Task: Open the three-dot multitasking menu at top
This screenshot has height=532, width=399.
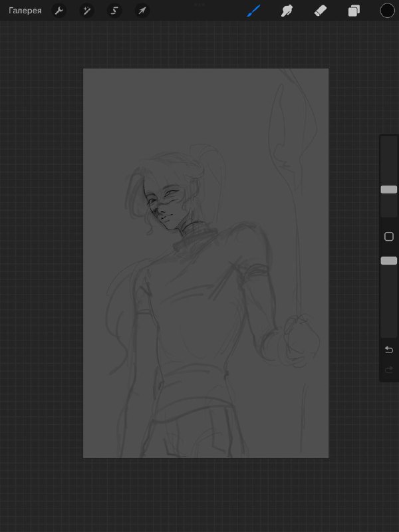Action: click(x=199, y=5)
